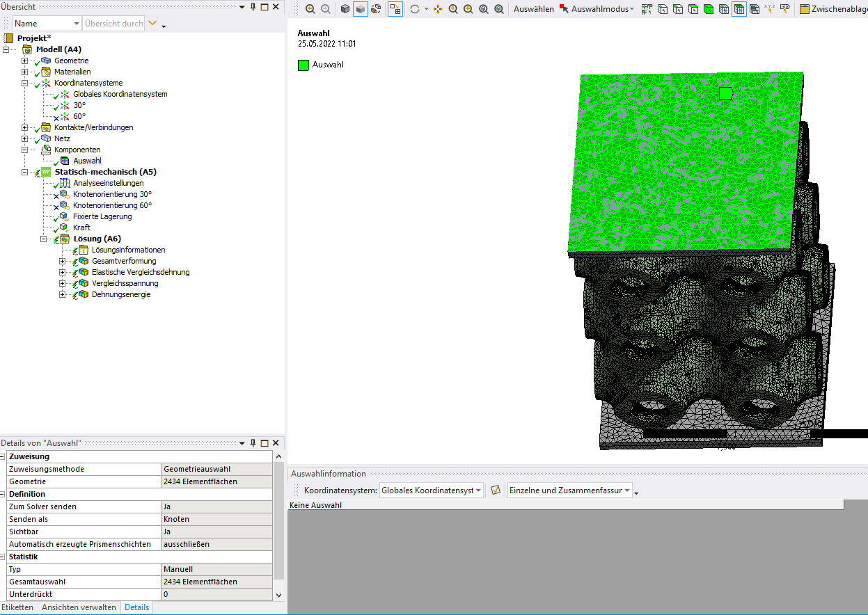Open the Zwischenablage toolbar item
This screenshot has width=868, height=615.
coord(832,9)
